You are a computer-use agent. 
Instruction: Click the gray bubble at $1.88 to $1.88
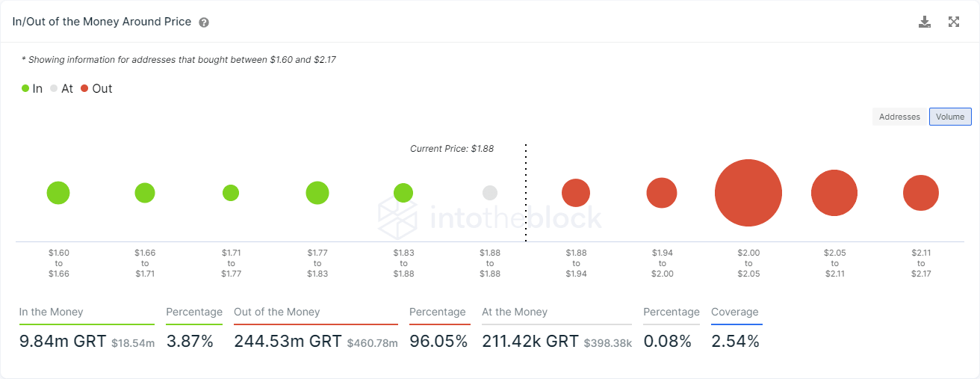coord(490,193)
